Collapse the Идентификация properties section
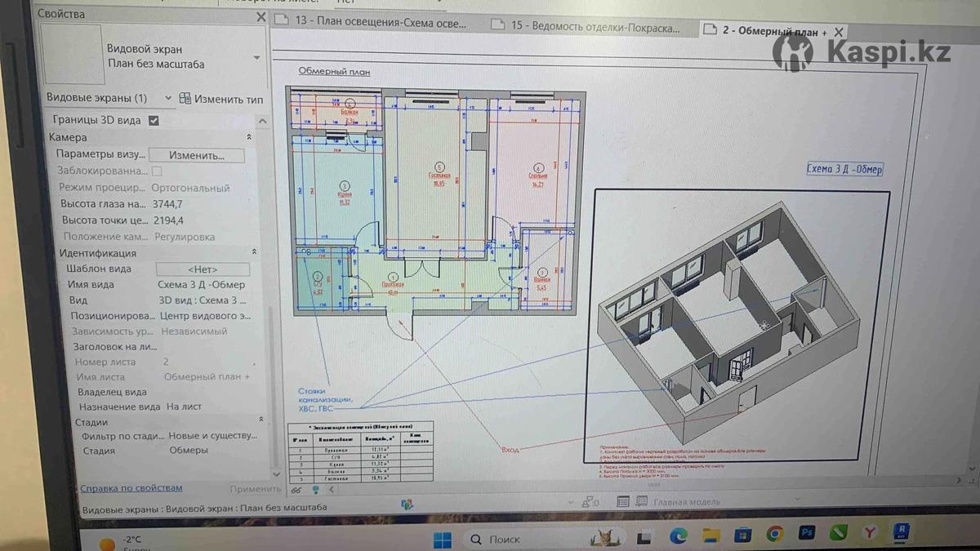The image size is (980, 551). point(253,253)
